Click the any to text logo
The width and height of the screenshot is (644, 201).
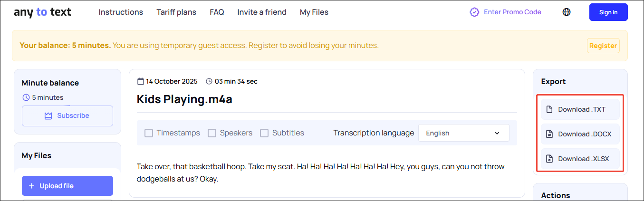(42, 12)
